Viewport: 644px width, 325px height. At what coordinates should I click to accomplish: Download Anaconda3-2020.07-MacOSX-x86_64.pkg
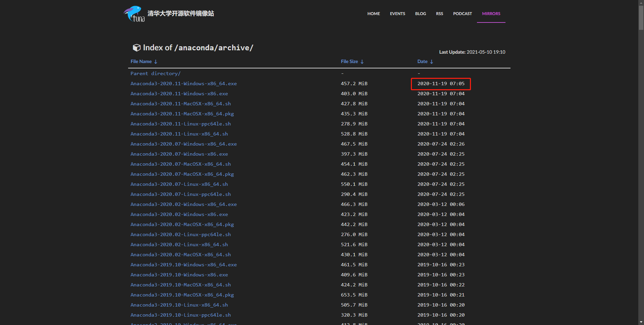[182, 174]
